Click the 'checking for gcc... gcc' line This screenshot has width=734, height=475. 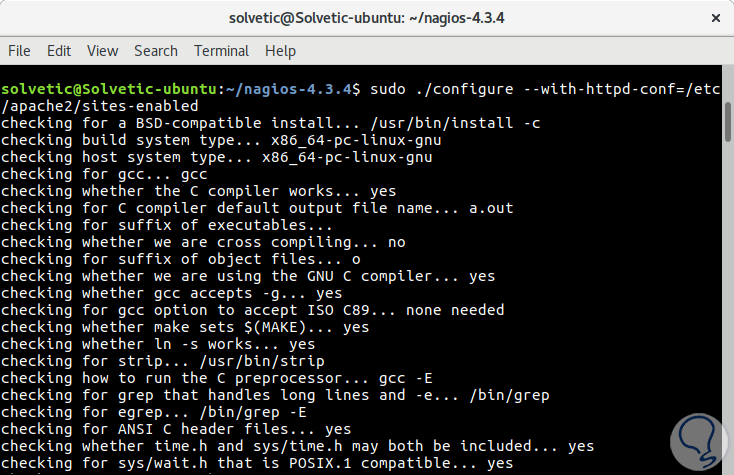pyautogui.click(x=104, y=174)
